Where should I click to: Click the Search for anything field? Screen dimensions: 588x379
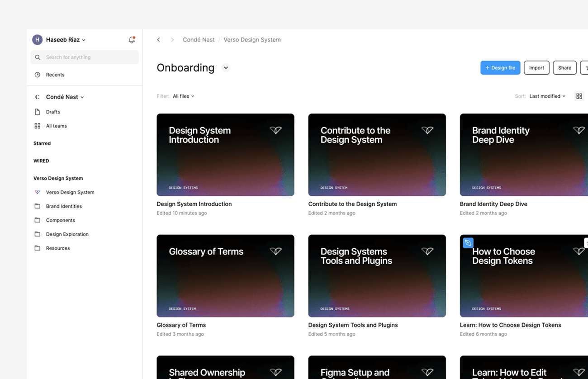pyautogui.click(x=85, y=57)
